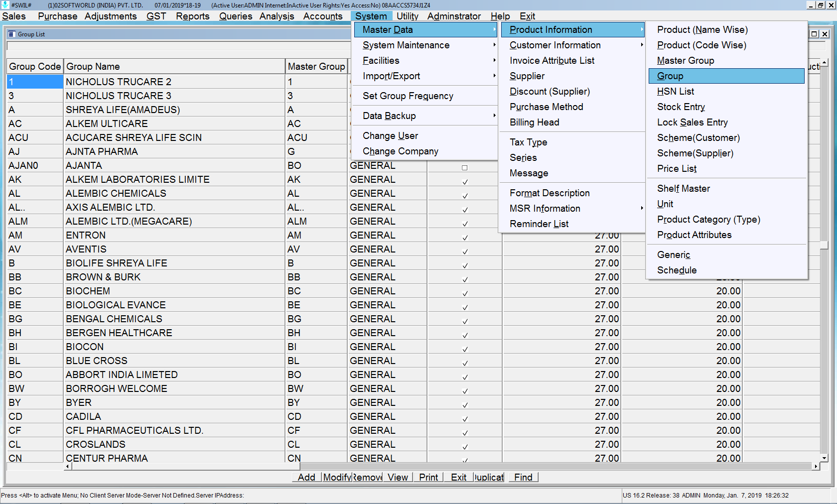The image size is (837, 504).
Task: Tick the checkbox in the AJANTA row
Action: click(465, 168)
